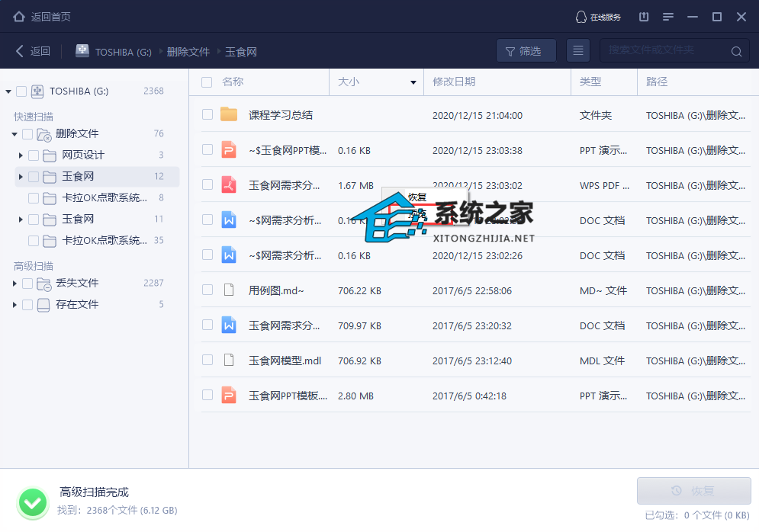Click the TOSHIBA drive icon in breadcrumb

82,51
